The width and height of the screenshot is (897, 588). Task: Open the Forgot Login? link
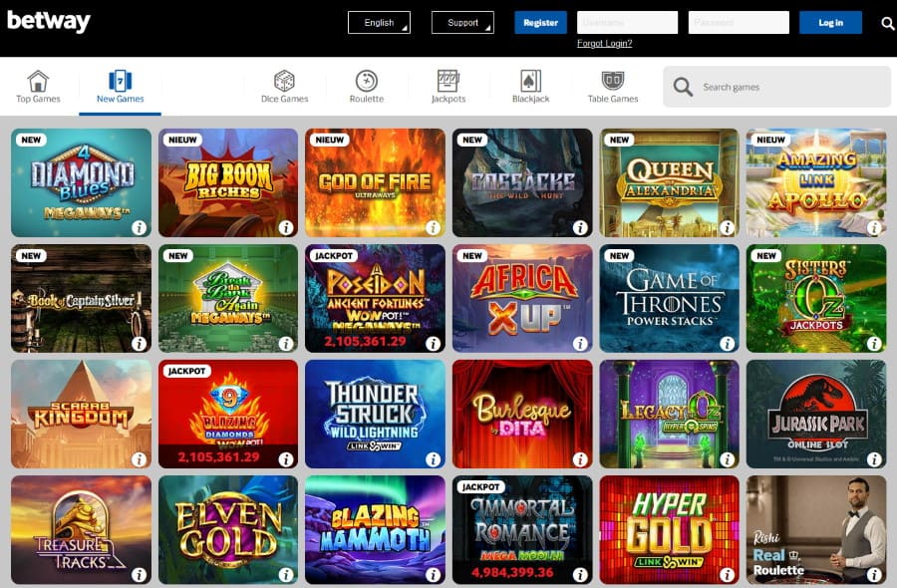tap(604, 44)
